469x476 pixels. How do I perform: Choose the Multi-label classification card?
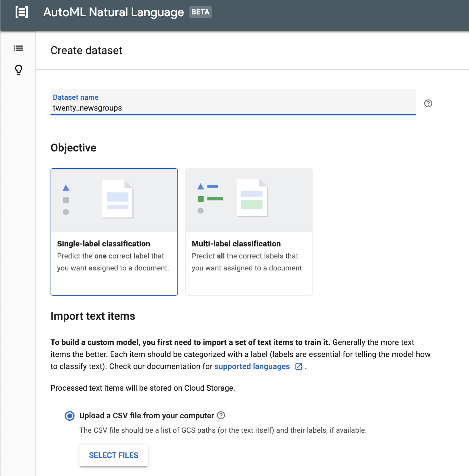point(249,232)
